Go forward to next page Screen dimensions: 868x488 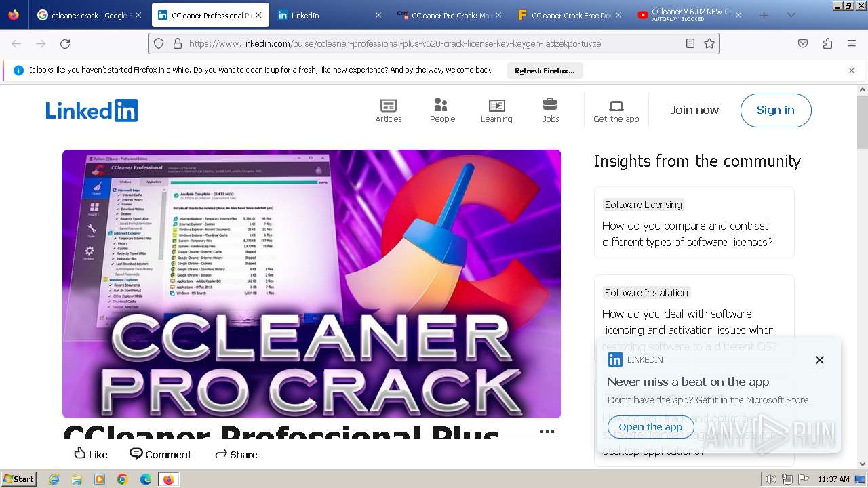coord(41,43)
